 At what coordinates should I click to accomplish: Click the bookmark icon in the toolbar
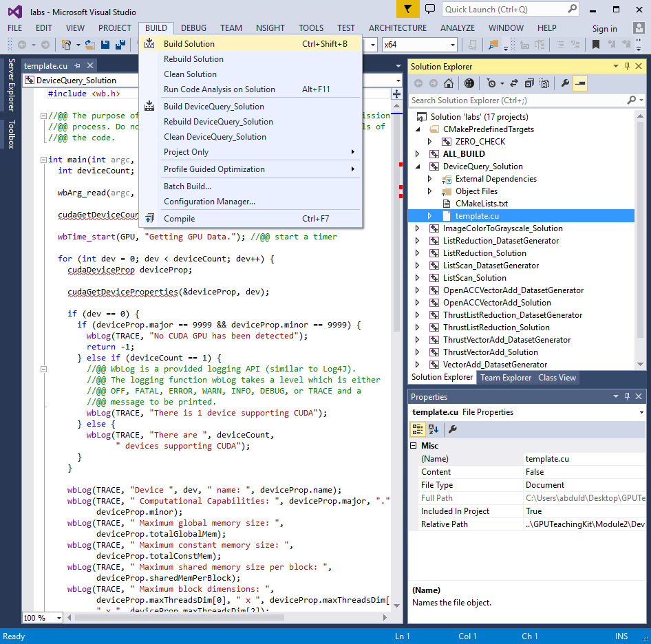click(596, 45)
